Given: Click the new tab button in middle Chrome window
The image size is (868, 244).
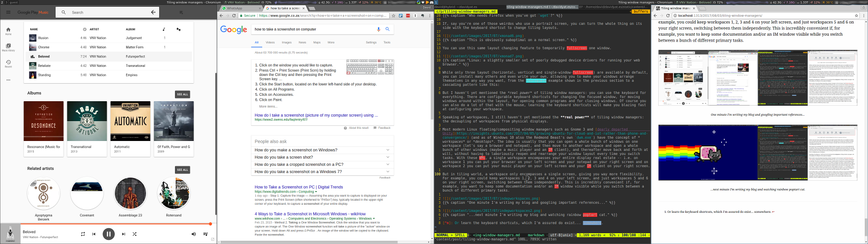Looking at the screenshot, I should pyautogui.click(x=311, y=8).
